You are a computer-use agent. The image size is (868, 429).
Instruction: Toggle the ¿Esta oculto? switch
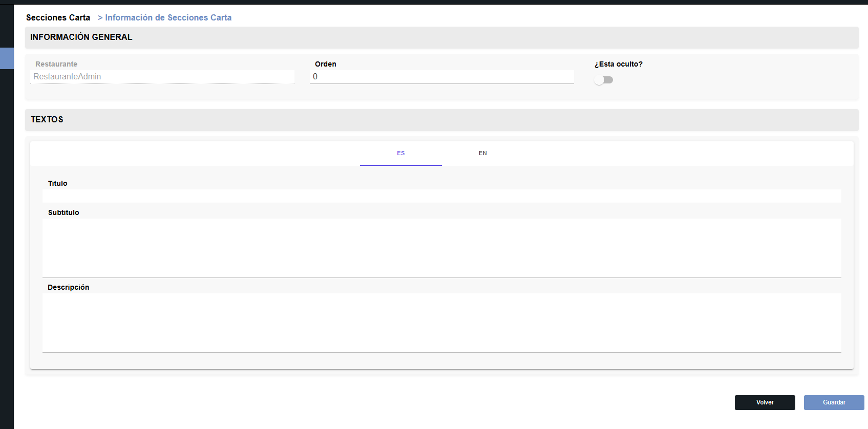click(603, 80)
